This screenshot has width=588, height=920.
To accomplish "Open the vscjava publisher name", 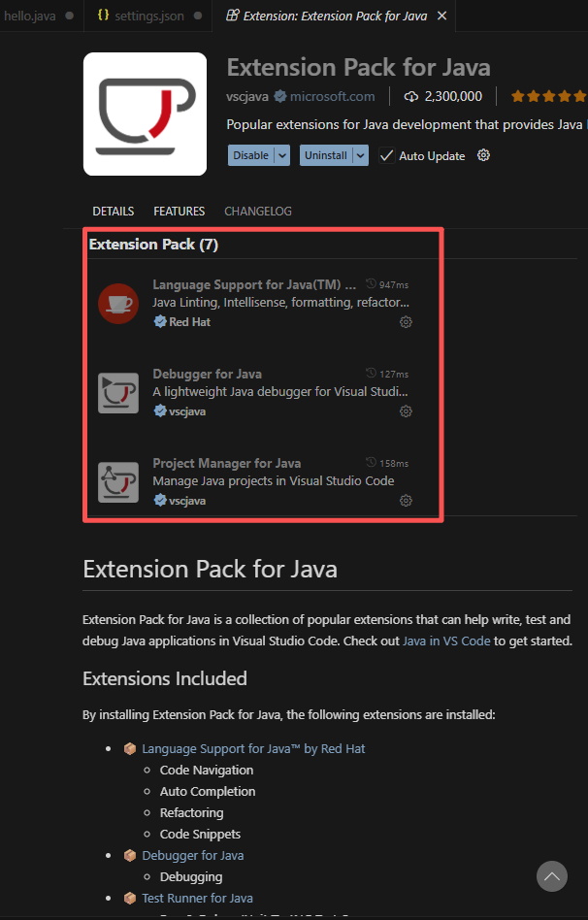I will coord(247,96).
